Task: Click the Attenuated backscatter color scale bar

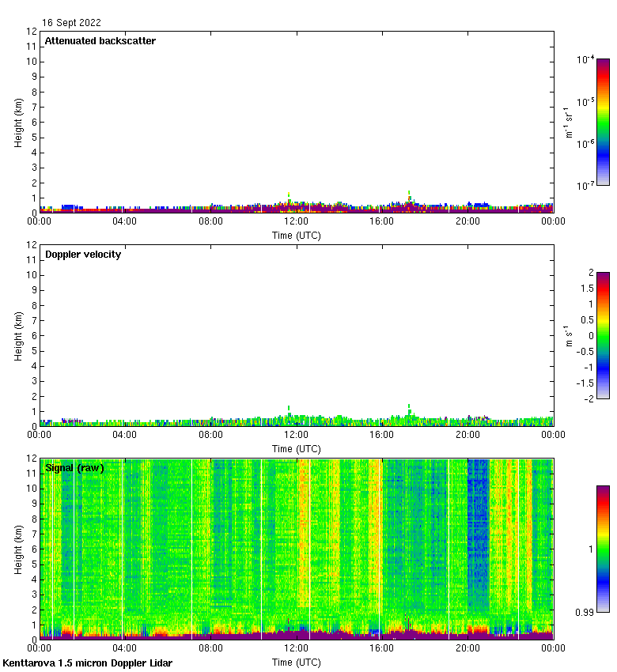Action: (603, 122)
